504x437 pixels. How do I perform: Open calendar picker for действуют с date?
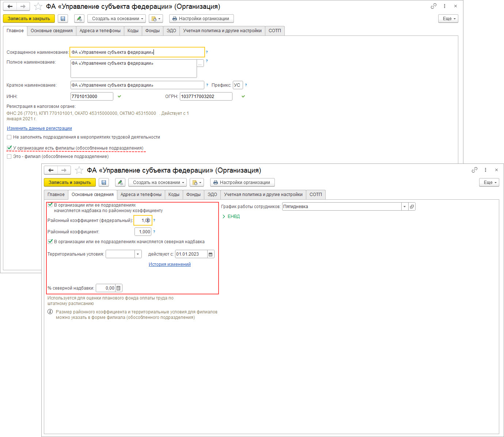(x=211, y=254)
